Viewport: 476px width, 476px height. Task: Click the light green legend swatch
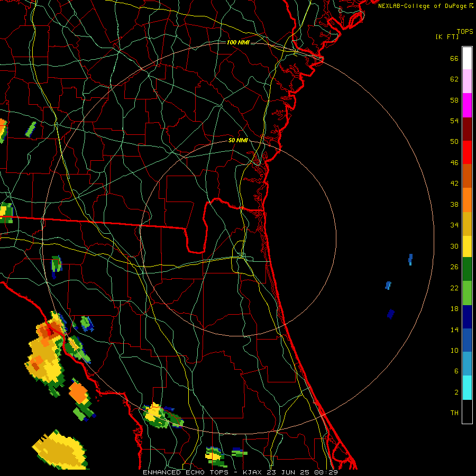point(467,293)
